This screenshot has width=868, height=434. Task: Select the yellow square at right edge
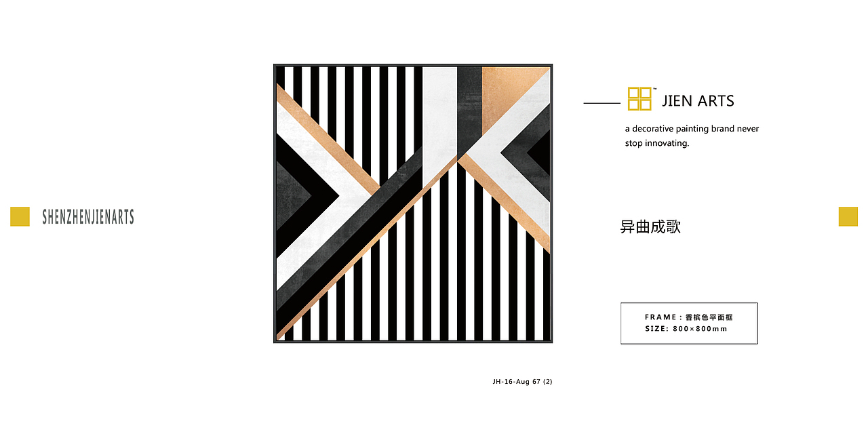[848, 216]
